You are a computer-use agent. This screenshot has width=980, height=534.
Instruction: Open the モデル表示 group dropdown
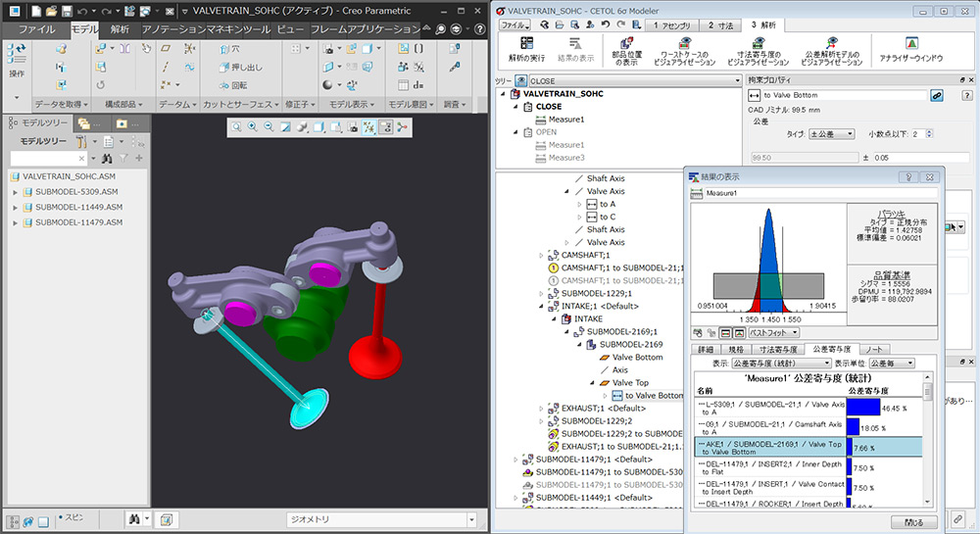click(x=352, y=104)
